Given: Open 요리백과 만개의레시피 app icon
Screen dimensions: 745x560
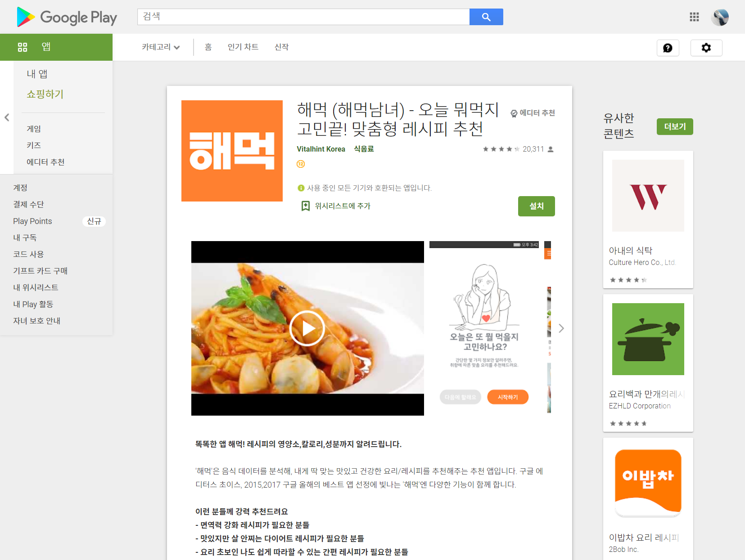Looking at the screenshot, I should click(x=648, y=339).
